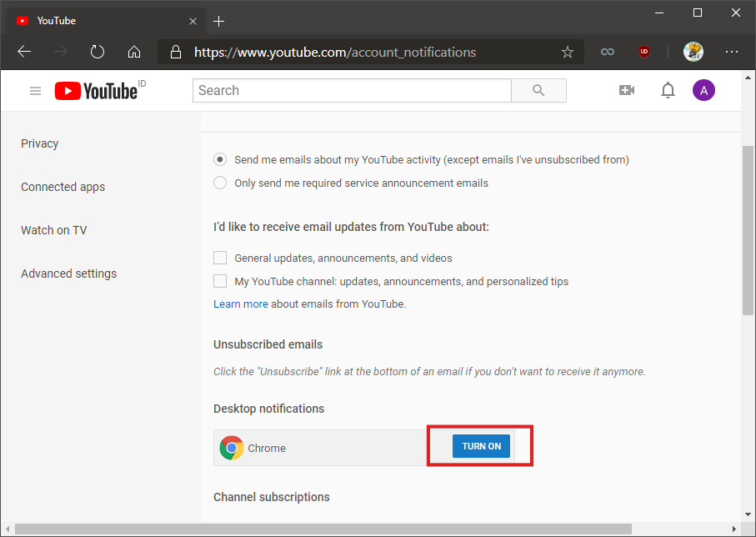
Task: Refresh the page with the reload button
Action: [98, 52]
